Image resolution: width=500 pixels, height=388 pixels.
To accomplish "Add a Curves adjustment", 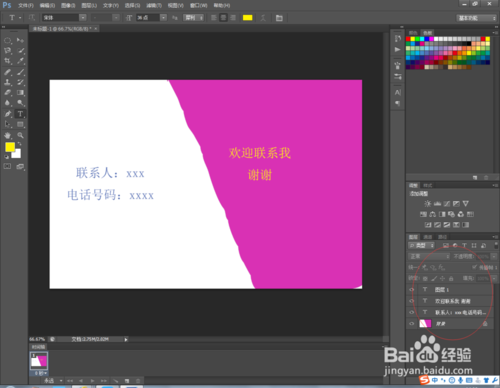I will [x=447, y=203].
